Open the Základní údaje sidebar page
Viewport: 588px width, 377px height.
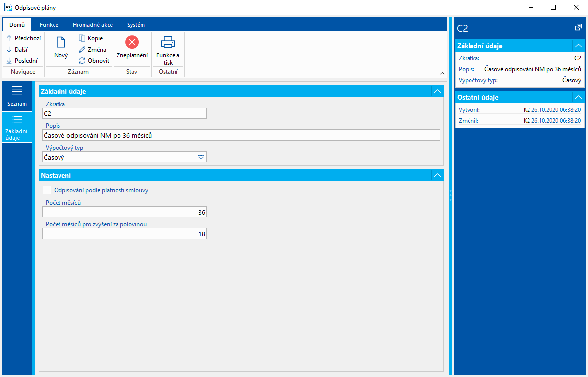[x=17, y=127]
